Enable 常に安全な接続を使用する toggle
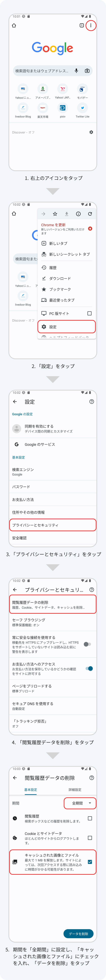106x980 pixels. (x=87, y=644)
